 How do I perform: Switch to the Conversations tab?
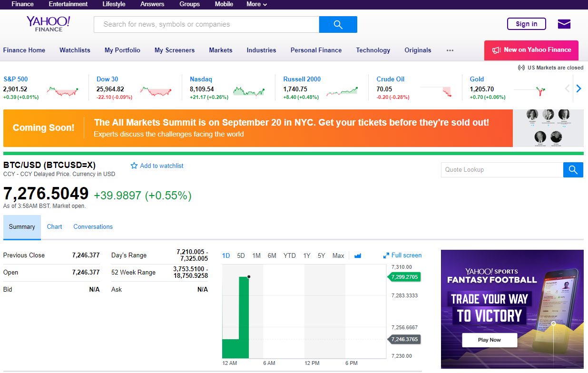(92, 227)
